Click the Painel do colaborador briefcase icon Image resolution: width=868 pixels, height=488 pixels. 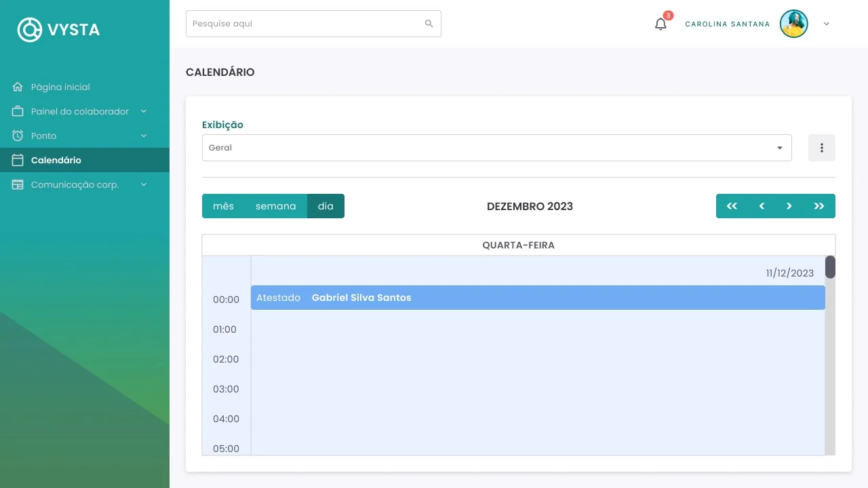coord(18,111)
